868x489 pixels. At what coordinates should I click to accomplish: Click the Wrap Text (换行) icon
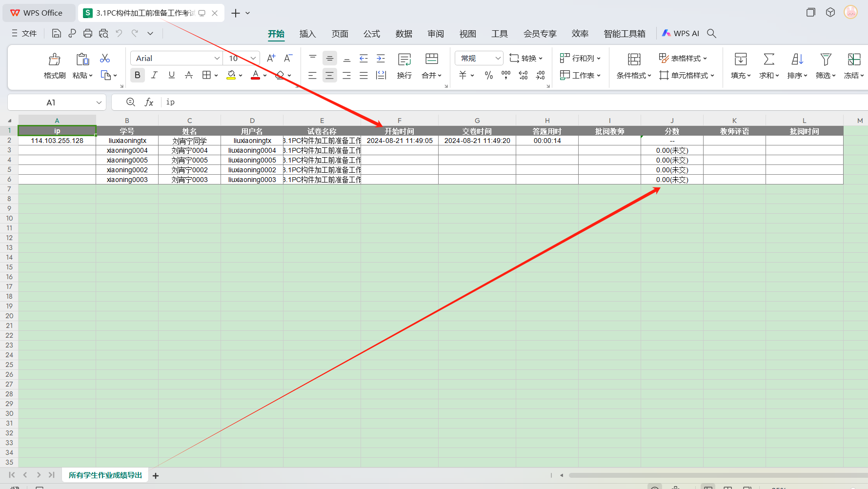(404, 60)
